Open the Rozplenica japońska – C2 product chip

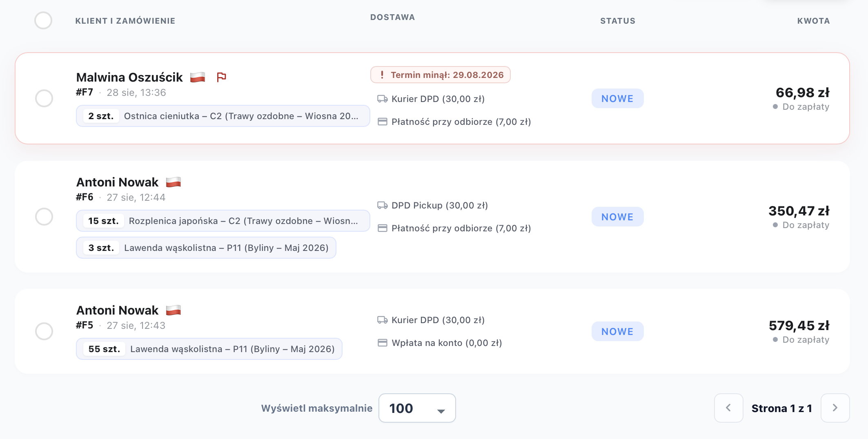point(223,221)
